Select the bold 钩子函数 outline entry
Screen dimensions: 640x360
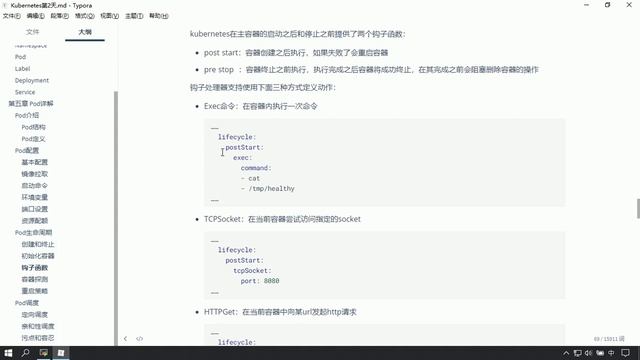[x=35, y=268]
